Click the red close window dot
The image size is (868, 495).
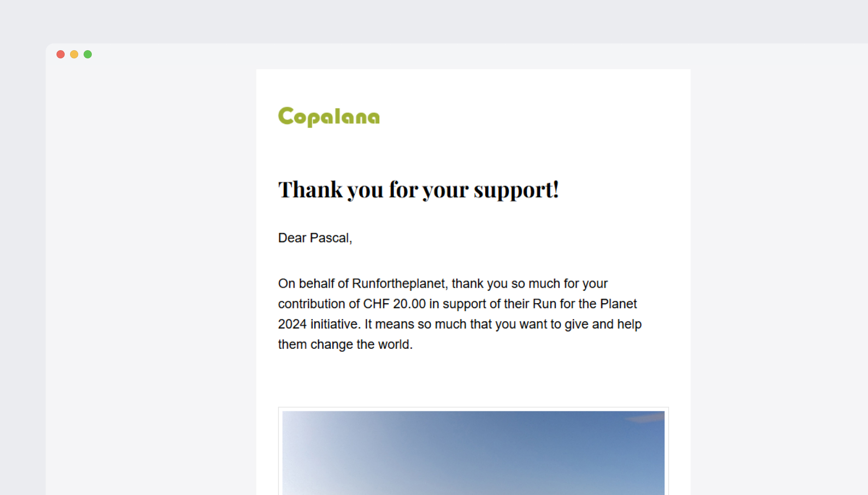click(x=61, y=54)
